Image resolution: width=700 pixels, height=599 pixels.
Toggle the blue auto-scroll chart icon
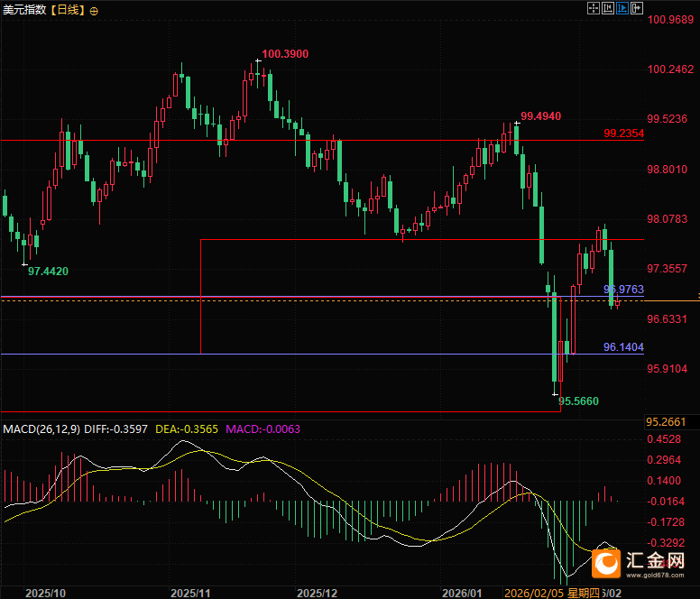click(622, 8)
